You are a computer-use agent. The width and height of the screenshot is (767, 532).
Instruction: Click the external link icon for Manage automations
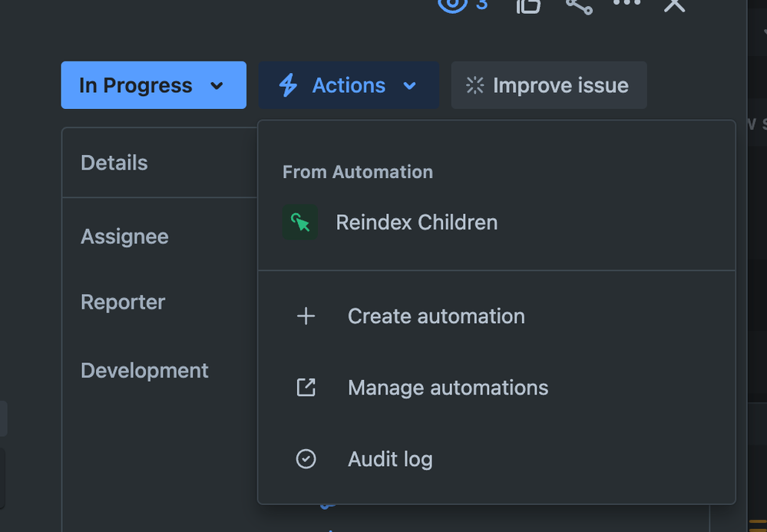(x=306, y=388)
